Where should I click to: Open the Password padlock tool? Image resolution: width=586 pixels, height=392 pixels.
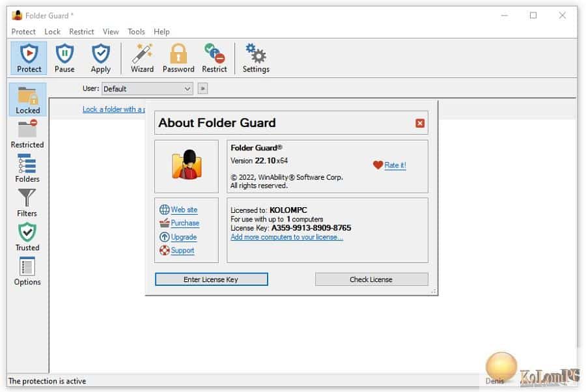(x=178, y=58)
